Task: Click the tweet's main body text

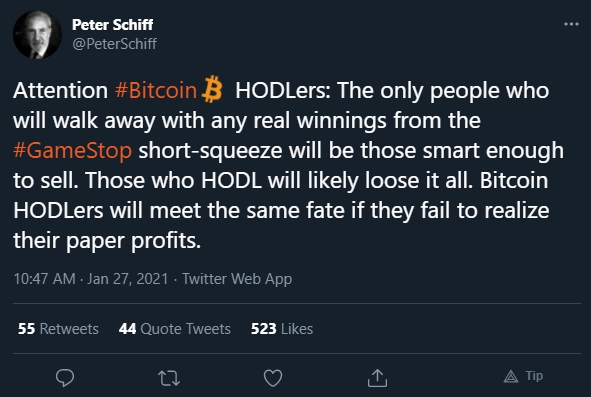Action: [288, 165]
